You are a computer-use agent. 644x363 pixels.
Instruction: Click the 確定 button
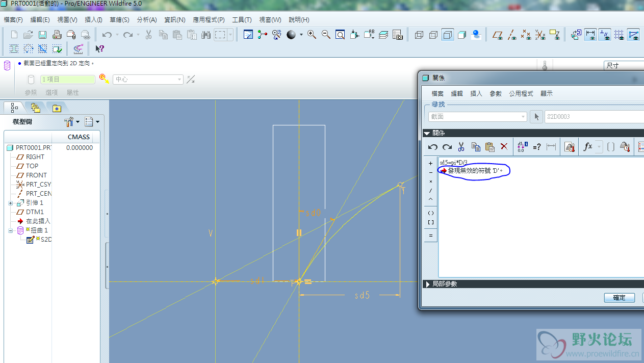pyautogui.click(x=620, y=298)
